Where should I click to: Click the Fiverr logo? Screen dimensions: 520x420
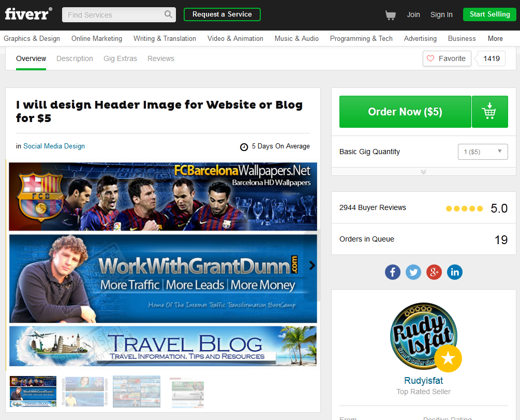click(28, 14)
